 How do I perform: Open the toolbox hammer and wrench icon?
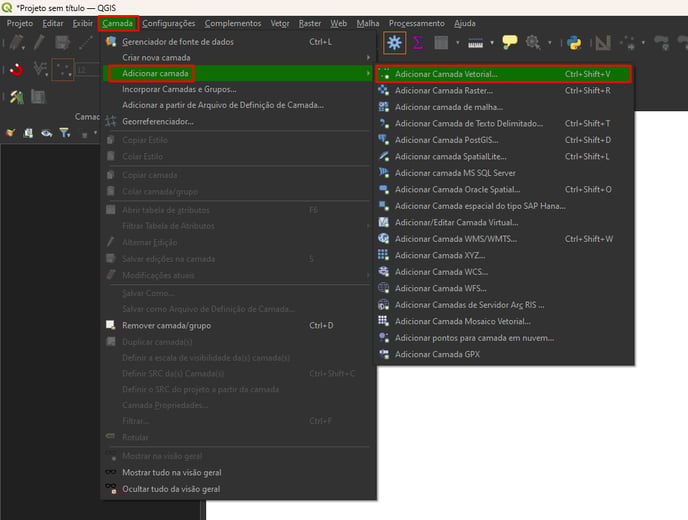(17, 97)
